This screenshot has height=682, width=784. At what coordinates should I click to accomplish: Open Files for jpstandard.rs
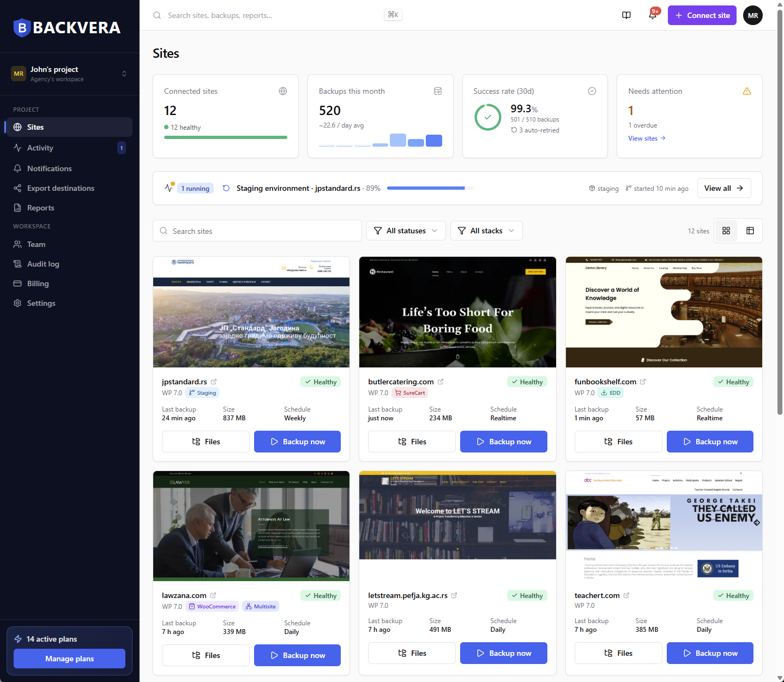(206, 442)
